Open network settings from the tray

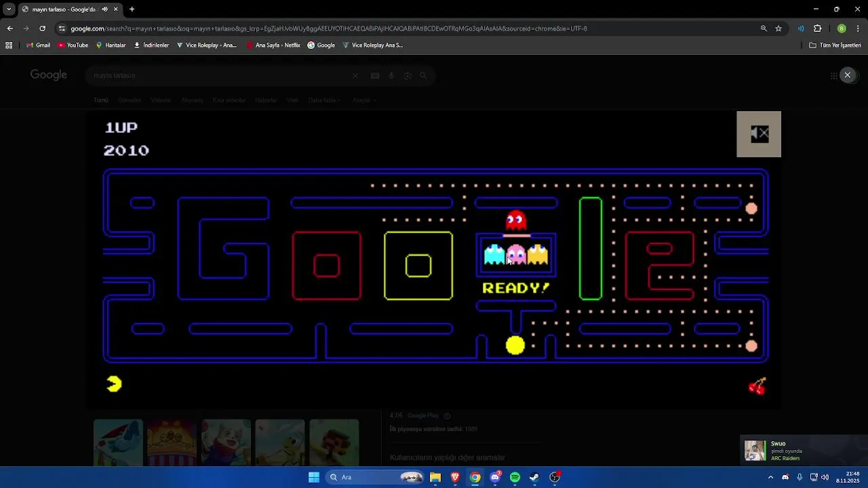click(x=814, y=477)
